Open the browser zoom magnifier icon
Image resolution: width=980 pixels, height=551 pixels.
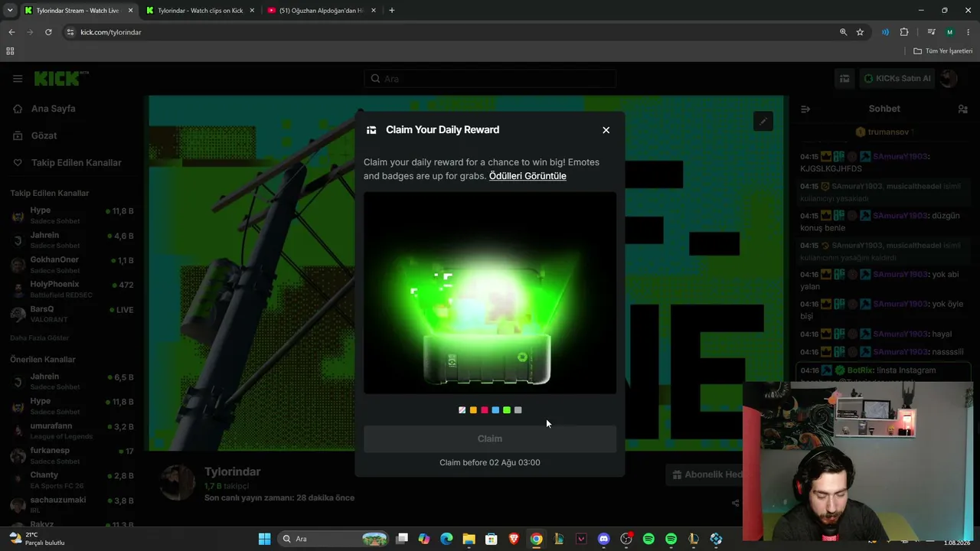point(843,32)
